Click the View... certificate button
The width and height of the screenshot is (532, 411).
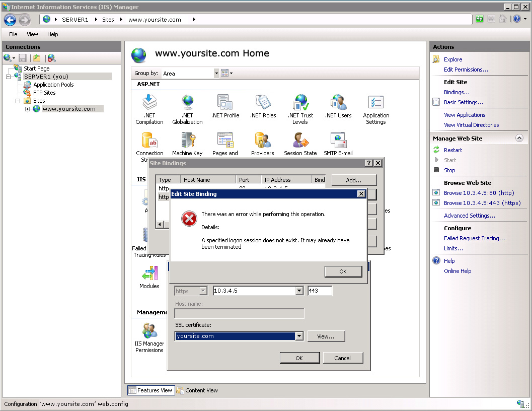click(326, 336)
